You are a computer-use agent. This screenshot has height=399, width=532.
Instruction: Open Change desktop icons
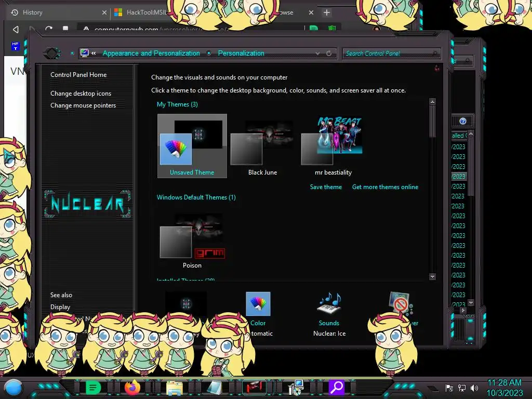pos(81,94)
